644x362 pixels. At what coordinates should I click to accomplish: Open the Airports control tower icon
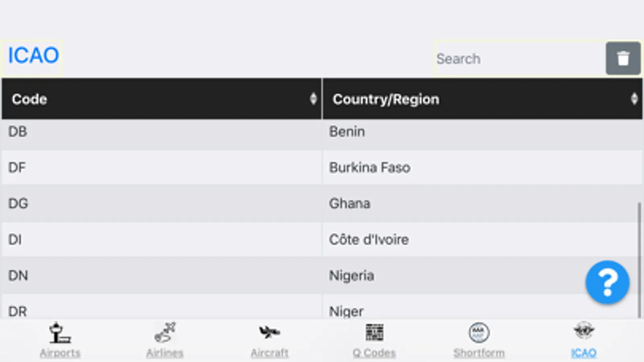pyautogui.click(x=60, y=333)
